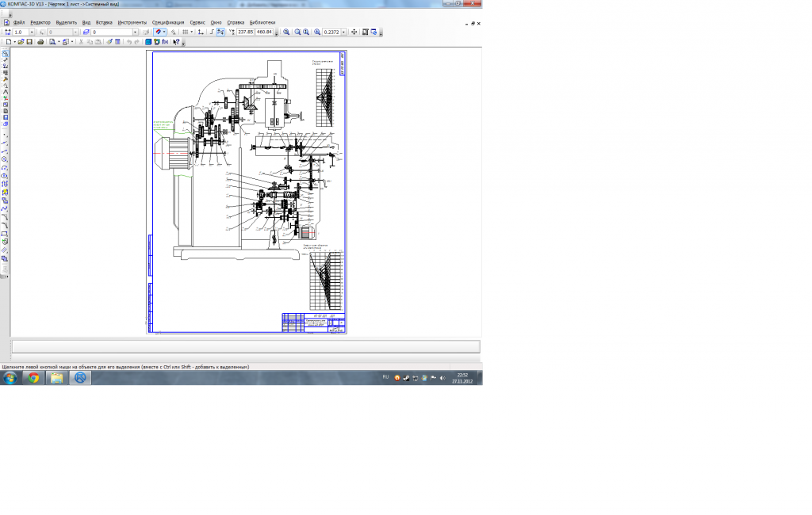Open the Variables fx icon

[165, 42]
